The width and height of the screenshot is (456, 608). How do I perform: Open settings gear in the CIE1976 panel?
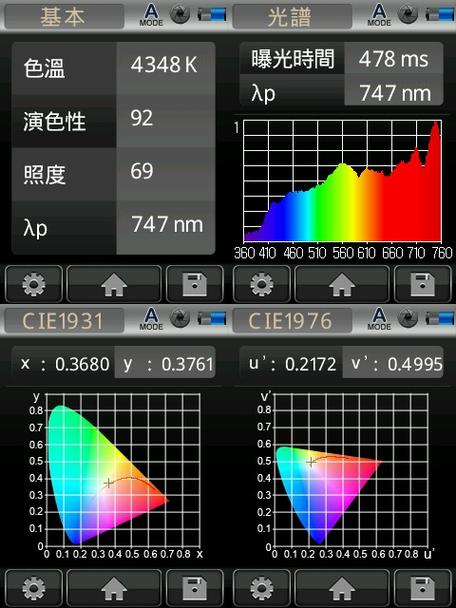tap(262, 587)
